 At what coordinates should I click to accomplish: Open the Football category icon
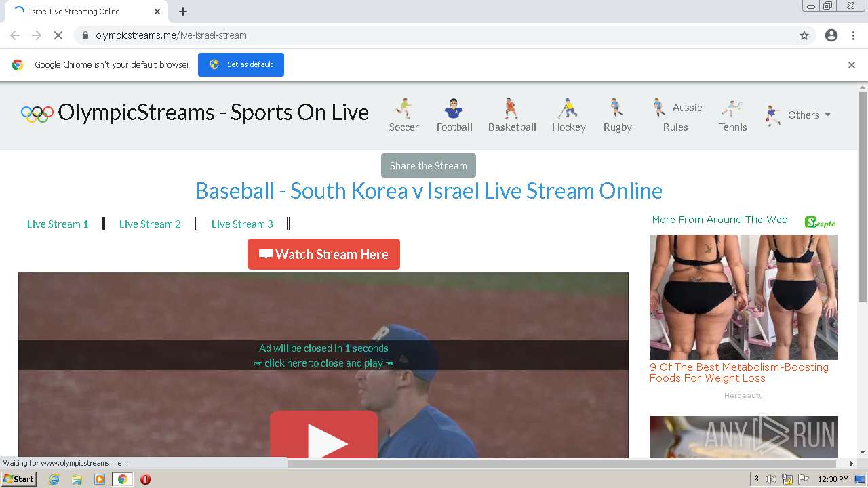(x=454, y=108)
